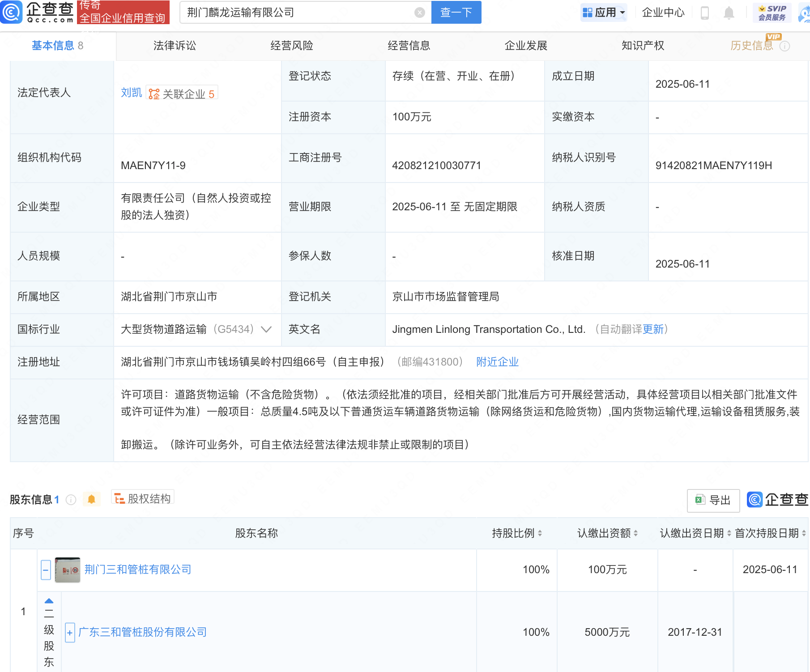Collapse the 荆门三和管桩有限公司 shareholder row
Image resolution: width=810 pixels, height=672 pixels.
[46, 570]
